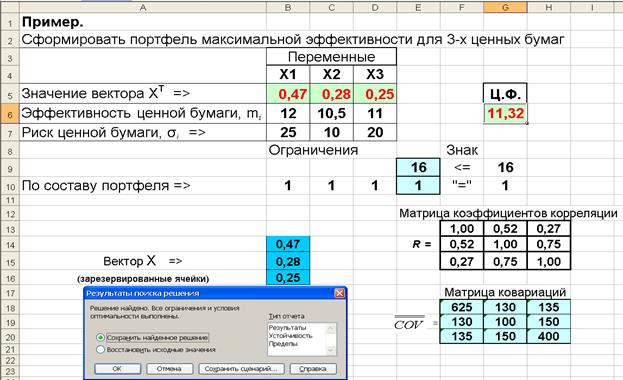Click correlation cell 0,75 in row 14
Screen dimensions: 623x380
(549, 244)
